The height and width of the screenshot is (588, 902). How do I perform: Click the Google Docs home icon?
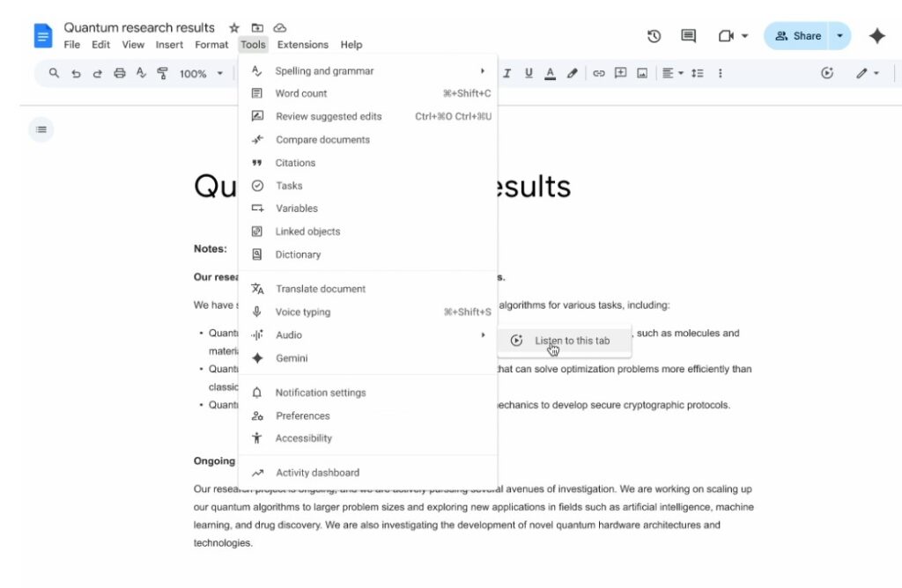pos(42,35)
